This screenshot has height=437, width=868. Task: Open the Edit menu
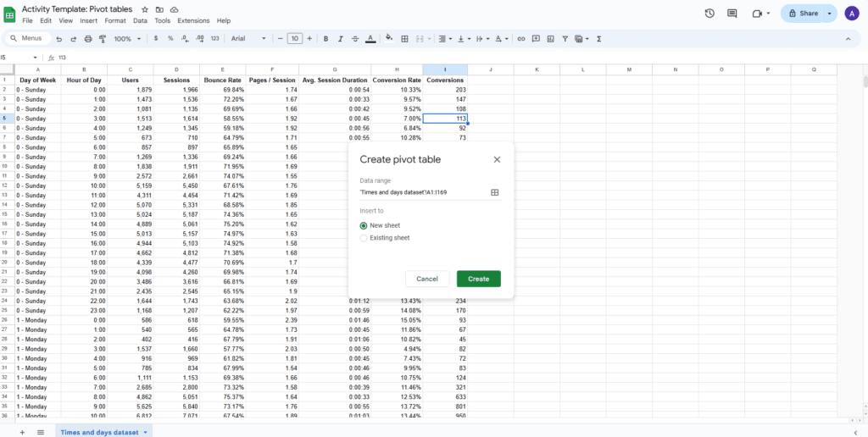[46, 20]
